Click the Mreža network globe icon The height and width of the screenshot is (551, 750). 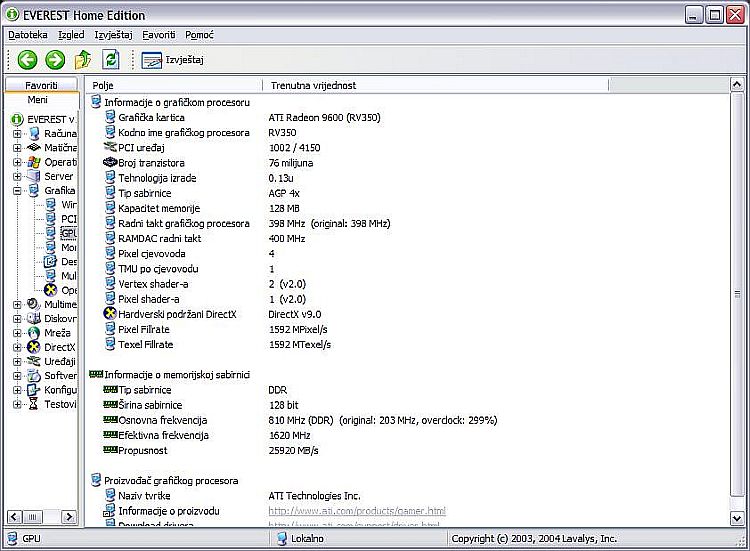(34, 333)
